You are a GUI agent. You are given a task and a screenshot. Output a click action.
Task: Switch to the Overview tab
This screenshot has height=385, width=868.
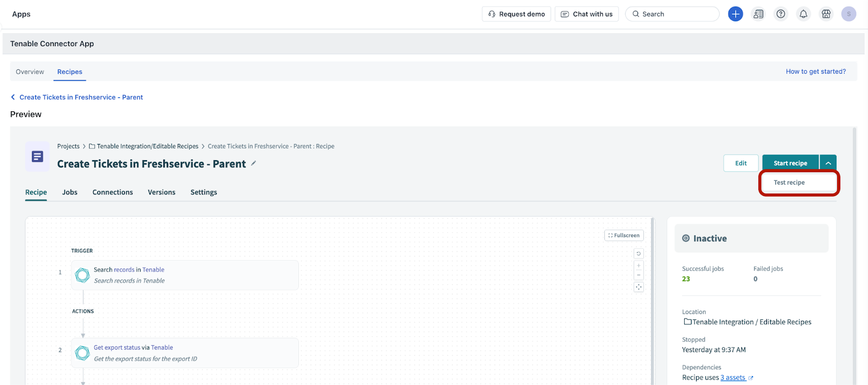coord(30,72)
